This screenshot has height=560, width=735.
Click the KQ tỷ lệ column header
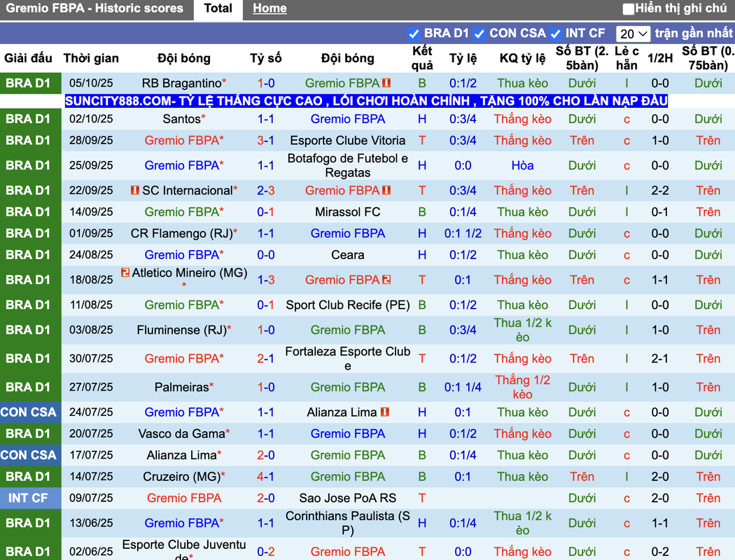(x=522, y=58)
